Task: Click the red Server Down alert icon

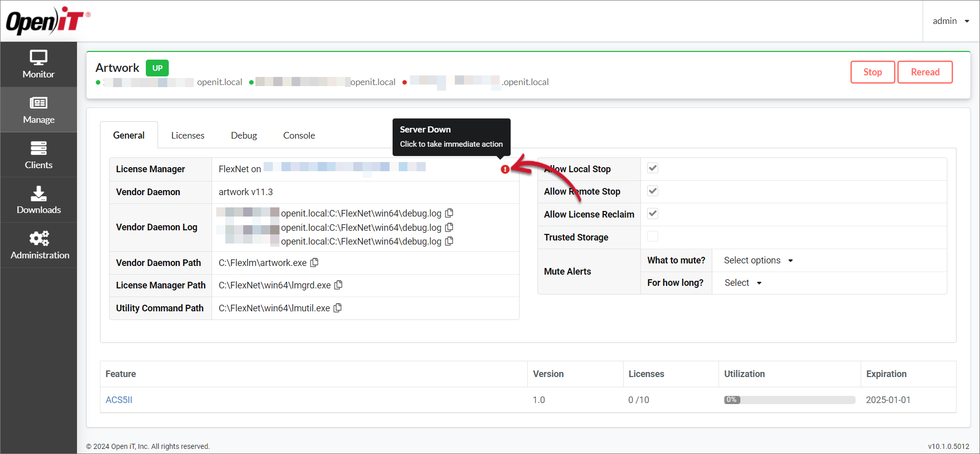Action: [x=505, y=169]
